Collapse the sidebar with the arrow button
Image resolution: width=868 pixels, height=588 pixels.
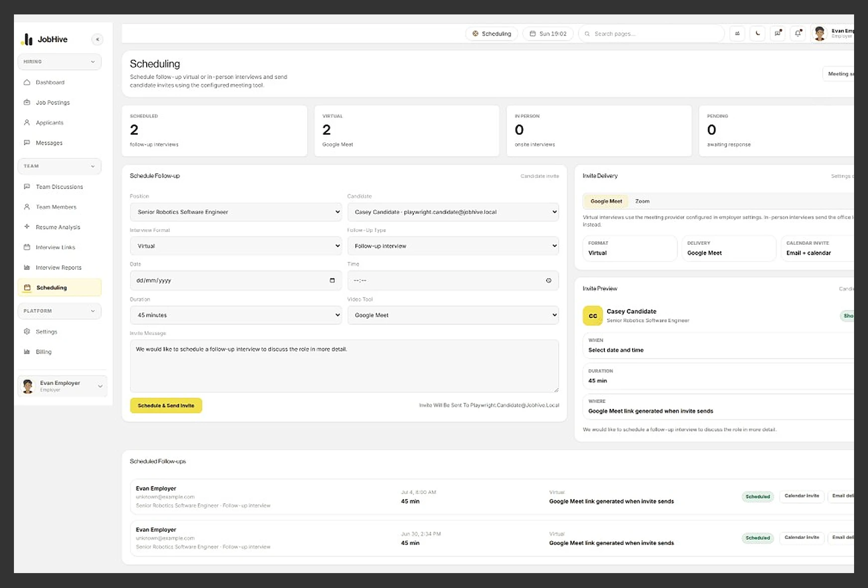pos(98,39)
